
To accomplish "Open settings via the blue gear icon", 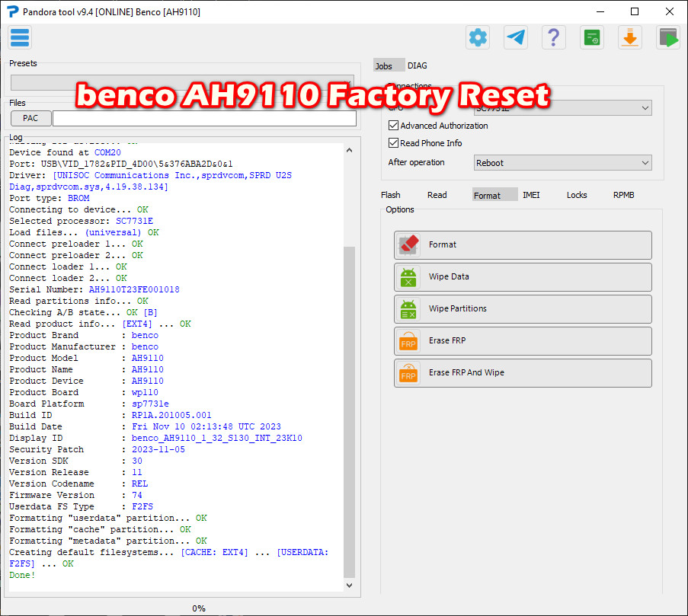I will [x=478, y=38].
